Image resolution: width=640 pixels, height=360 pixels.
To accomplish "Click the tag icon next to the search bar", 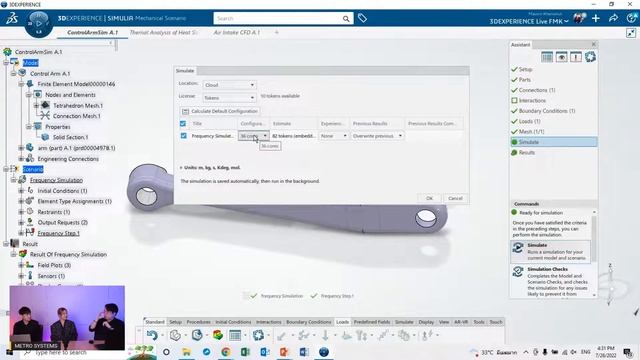I will tap(362, 18).
